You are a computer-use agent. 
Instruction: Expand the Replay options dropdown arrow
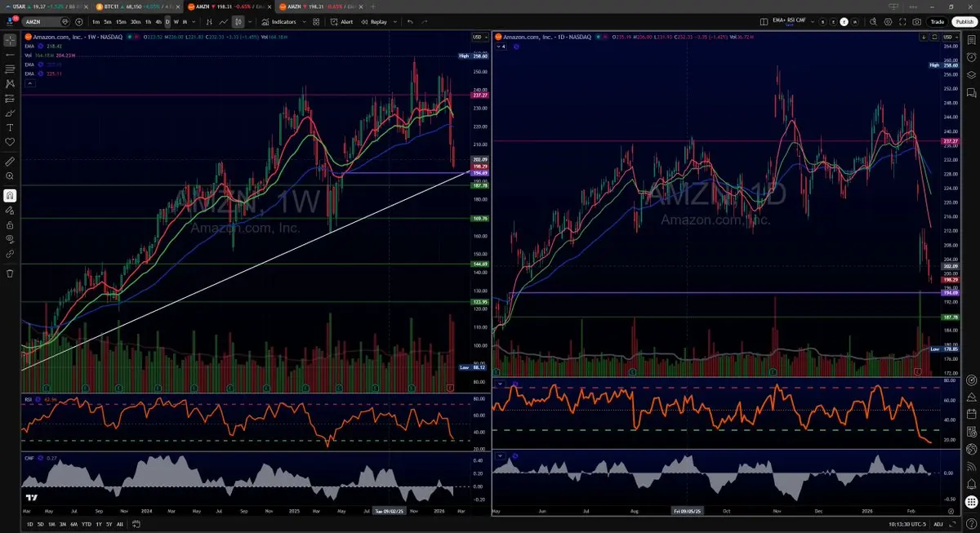pos(395,20)
